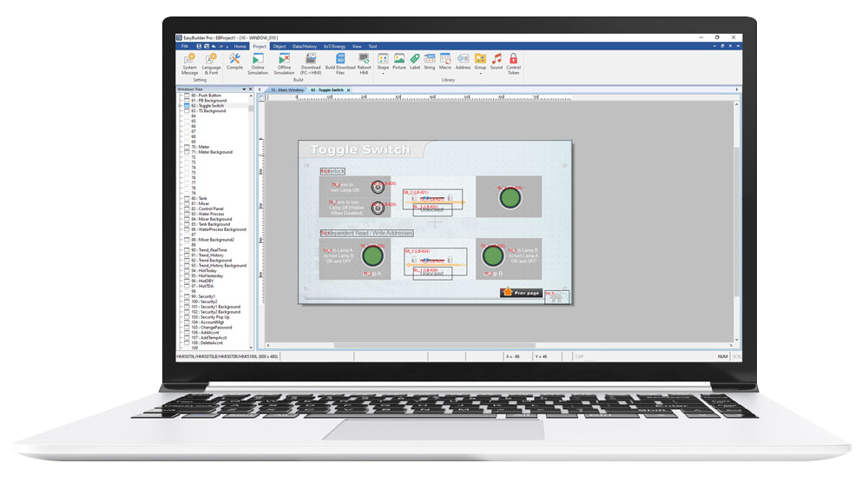Click the tab scroll right arrow
The height and width of the screenshot is (503, 868).
tap(736, 89)
